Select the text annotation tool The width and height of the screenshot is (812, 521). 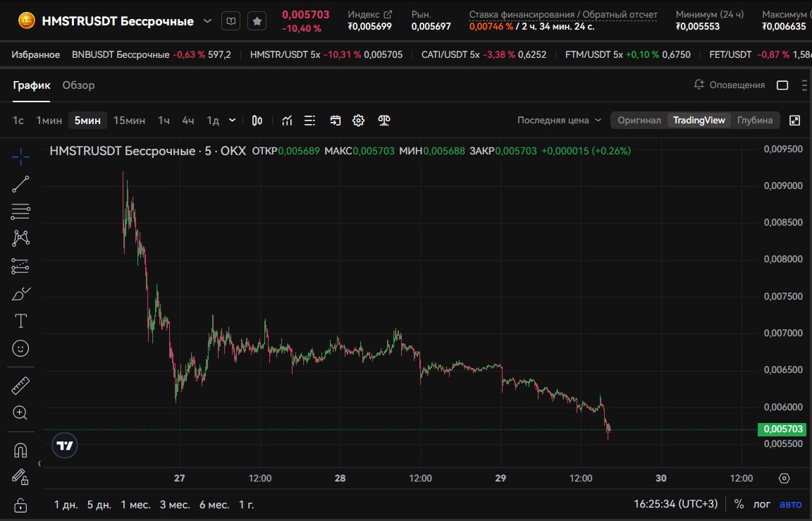tap(20, 321)
